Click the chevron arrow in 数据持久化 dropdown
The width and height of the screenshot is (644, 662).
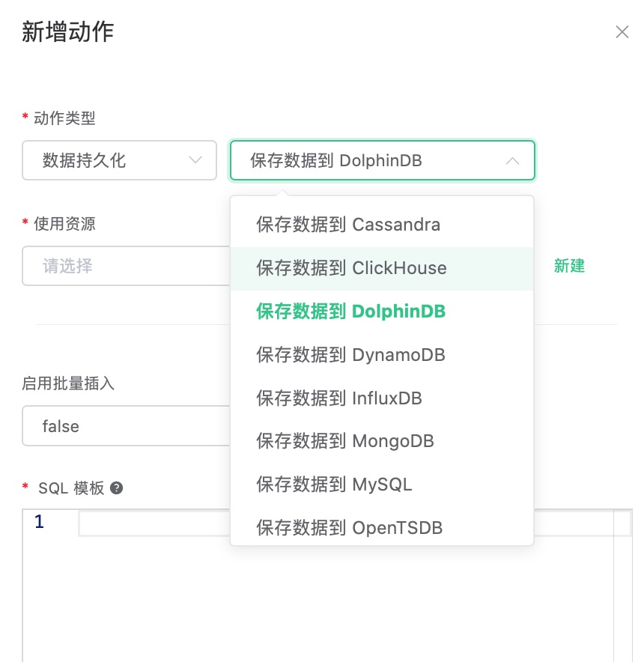click(x=195, y=160)
